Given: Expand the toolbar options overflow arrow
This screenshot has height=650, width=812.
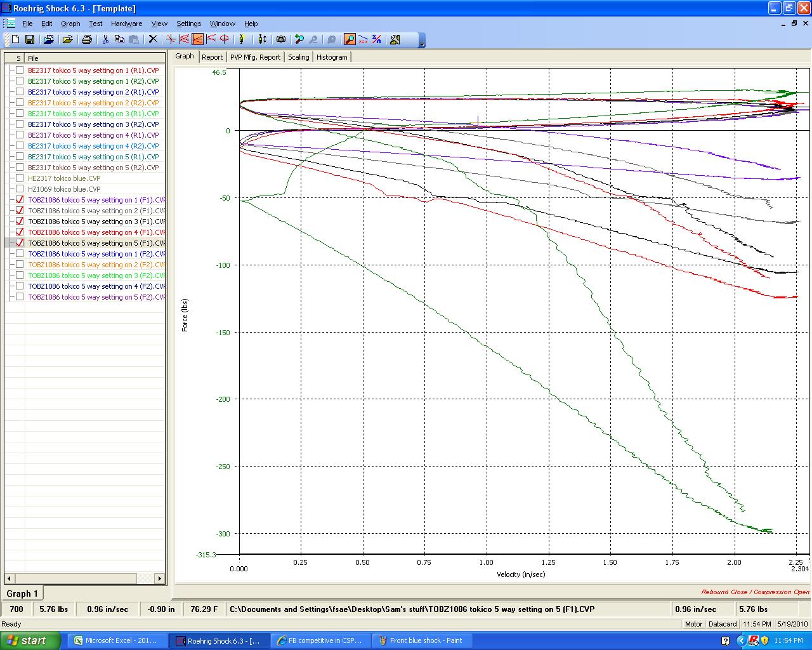Looking at the screenshot, I should click(x=422, y=43).
